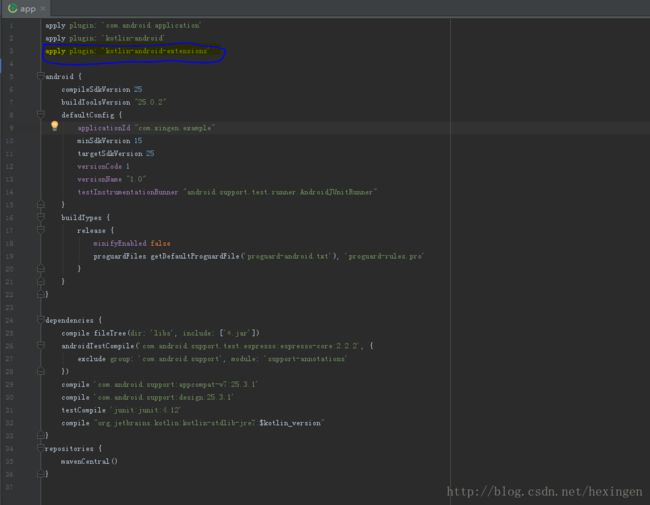Click the intention lightbulb beside applicationId
The image size is (650, 505).
click(x=54, y=126)
